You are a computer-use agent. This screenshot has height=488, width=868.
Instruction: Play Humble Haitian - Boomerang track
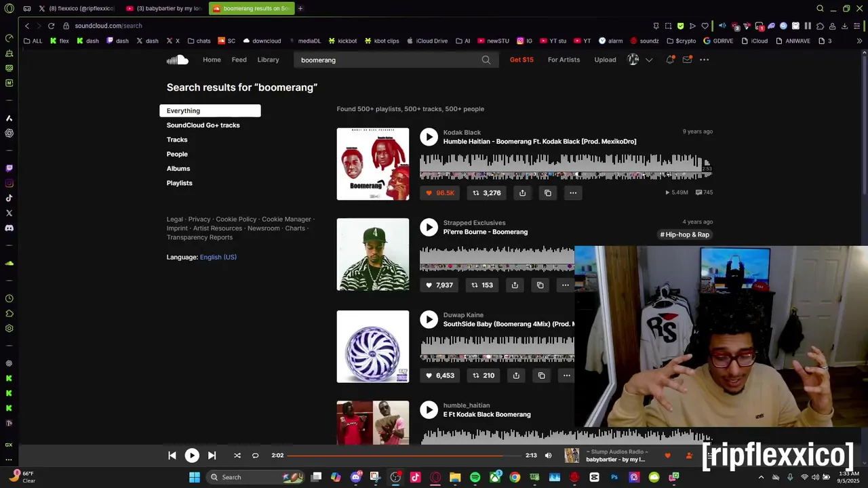coord(429,137)
